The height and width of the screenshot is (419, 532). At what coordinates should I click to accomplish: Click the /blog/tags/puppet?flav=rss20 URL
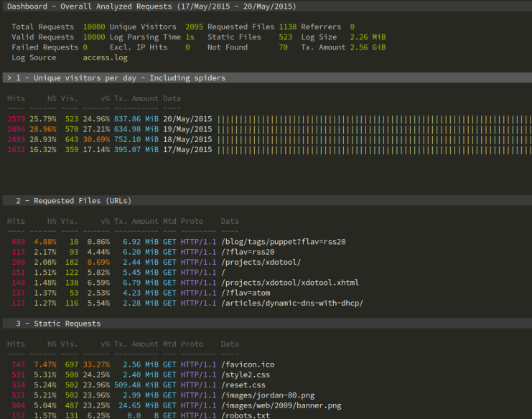pos(283,242)
